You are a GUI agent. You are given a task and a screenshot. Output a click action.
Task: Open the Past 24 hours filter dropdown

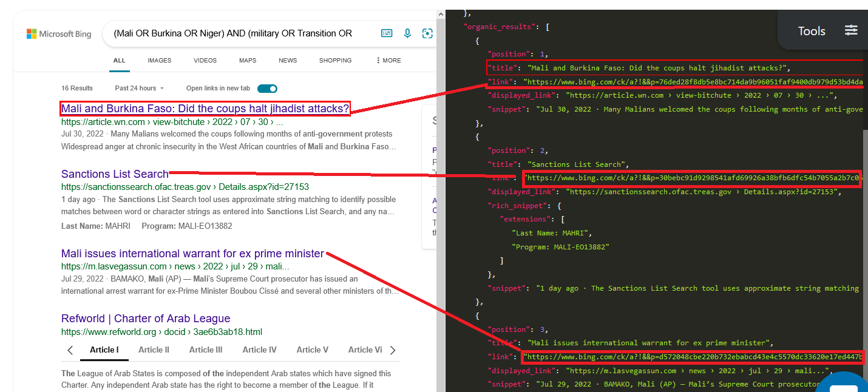(138, 88)
